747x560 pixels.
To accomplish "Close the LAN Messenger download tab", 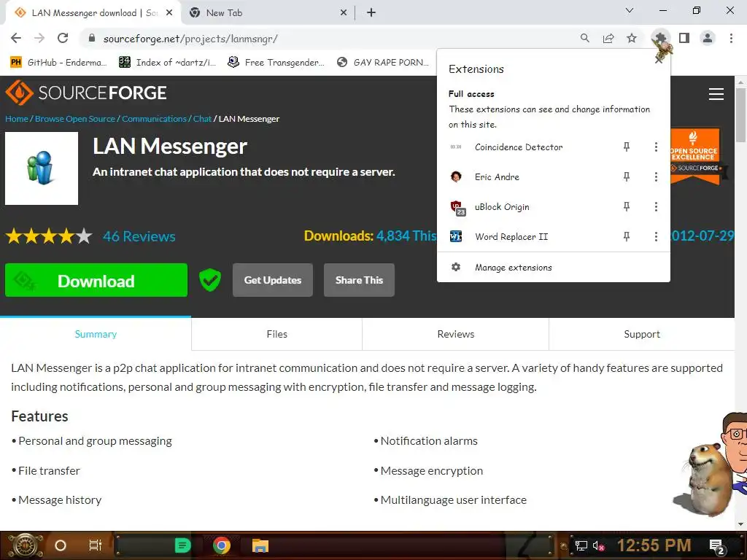I will coord(169,13).
